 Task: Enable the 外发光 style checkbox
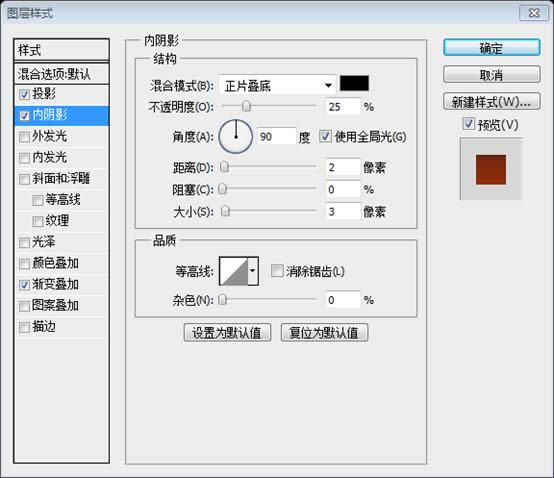click(x=24, y=137)
